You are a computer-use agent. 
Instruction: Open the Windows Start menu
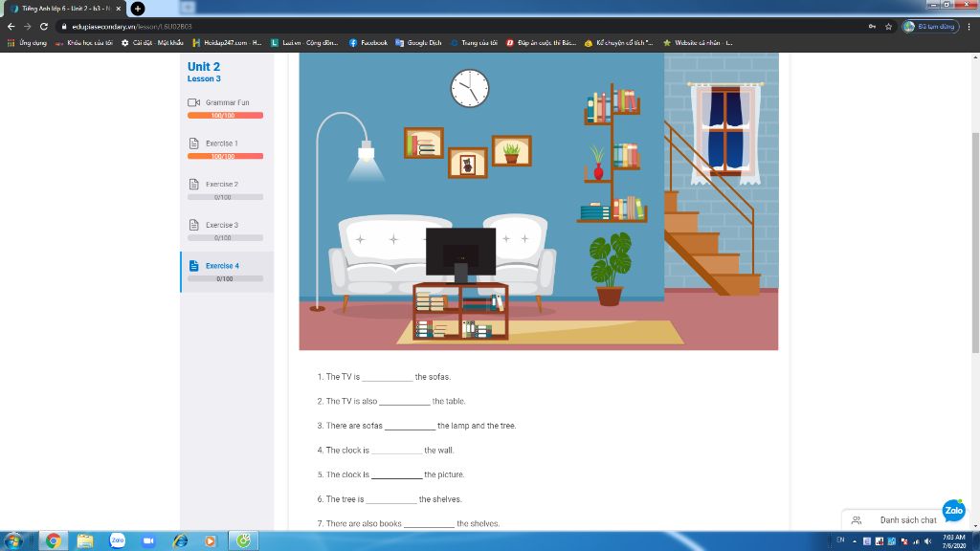12,541
